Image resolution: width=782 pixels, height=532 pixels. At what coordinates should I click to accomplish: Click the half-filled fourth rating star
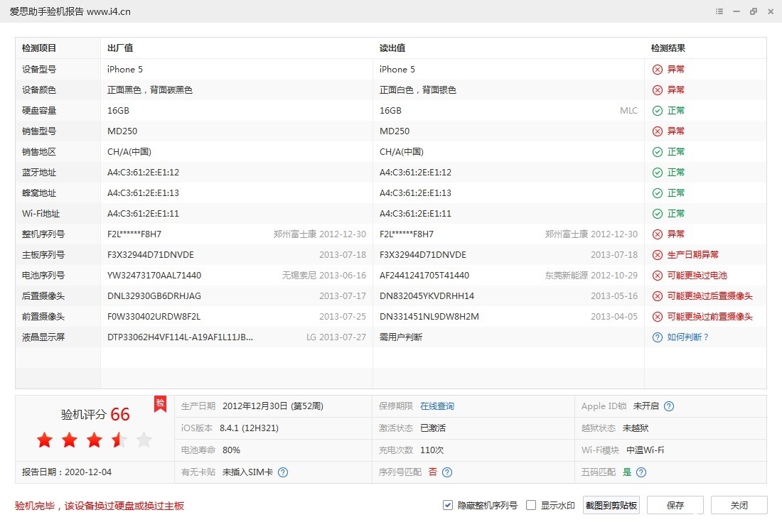(119, 440)
